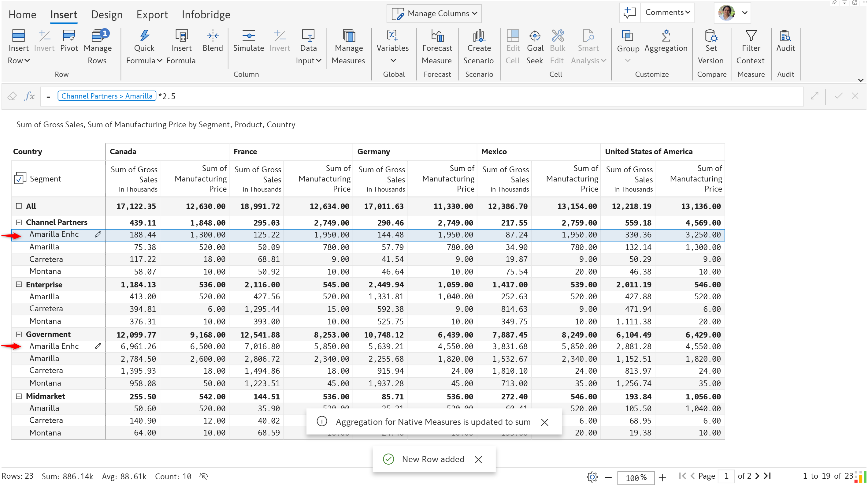Dismiss the New Row added notification
This screenshot has width=868, height=486.
point(478,459)
